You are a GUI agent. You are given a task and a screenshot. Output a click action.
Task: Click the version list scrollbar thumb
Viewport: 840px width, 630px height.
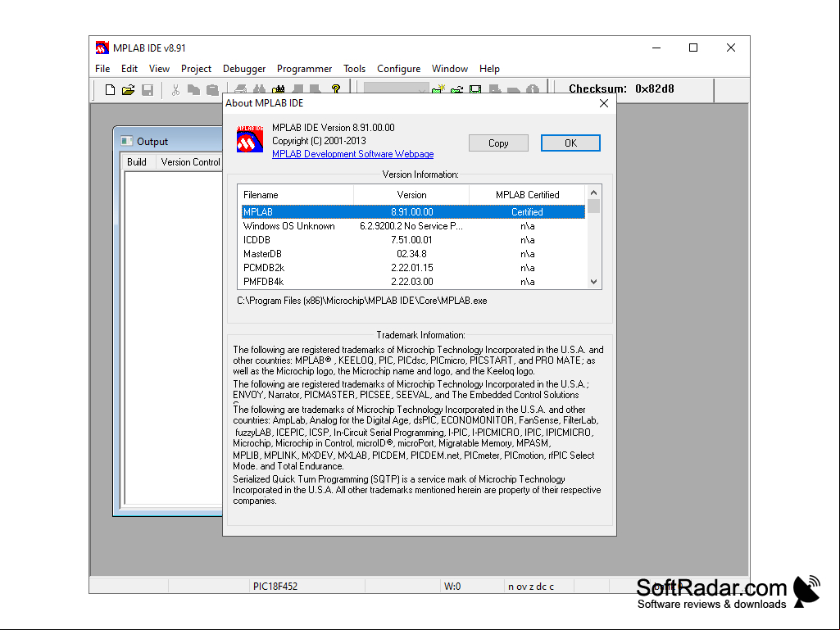coord(593,206)
